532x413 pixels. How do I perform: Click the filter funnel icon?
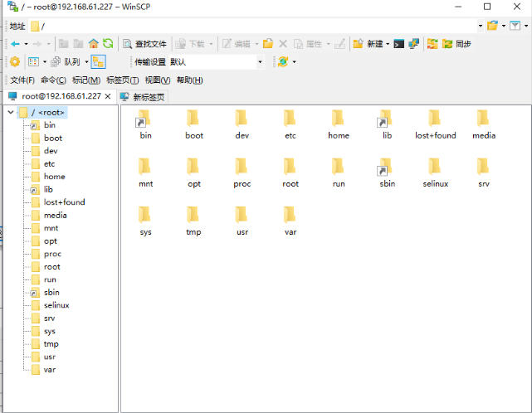tap(515, 26)
